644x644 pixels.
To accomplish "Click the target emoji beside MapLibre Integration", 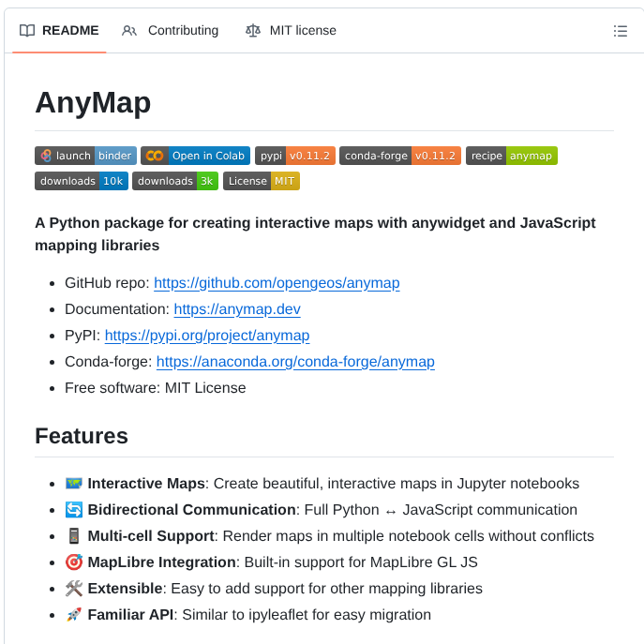I will coord(74,562).
